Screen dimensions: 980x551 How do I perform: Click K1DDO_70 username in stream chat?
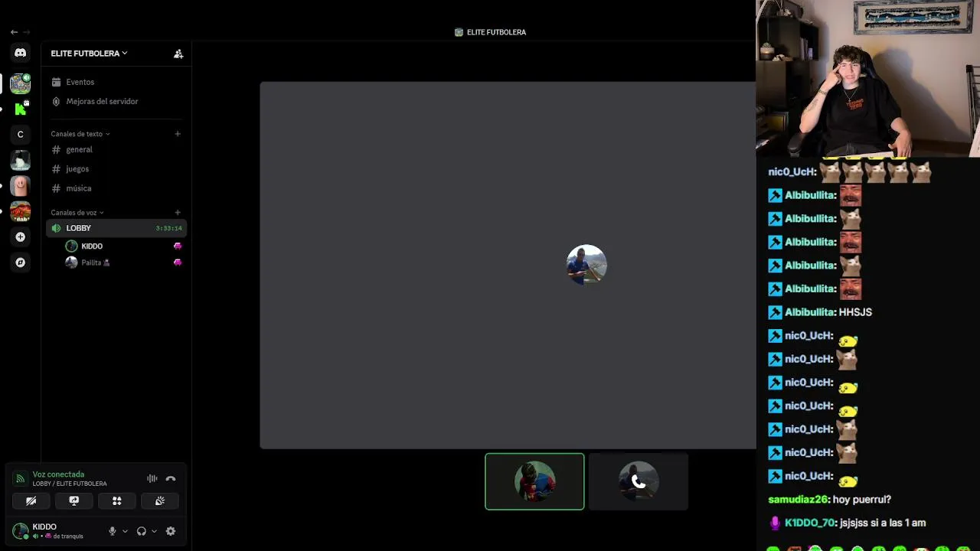point(811,523)
